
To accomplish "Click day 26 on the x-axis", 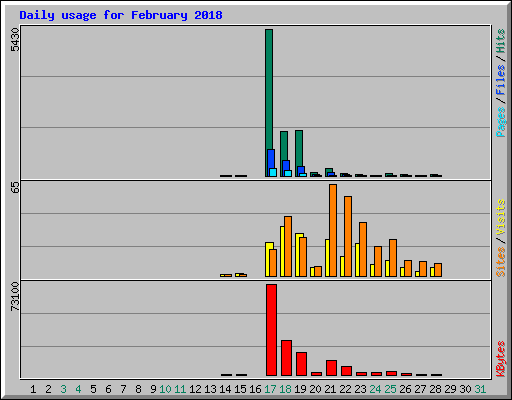I will point(405,389).
